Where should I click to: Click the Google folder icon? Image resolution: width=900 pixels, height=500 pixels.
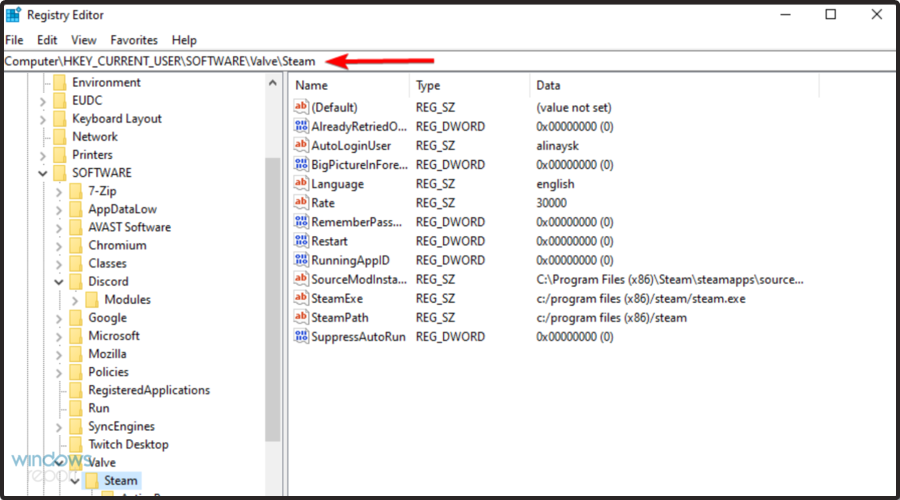click(76, 317)
